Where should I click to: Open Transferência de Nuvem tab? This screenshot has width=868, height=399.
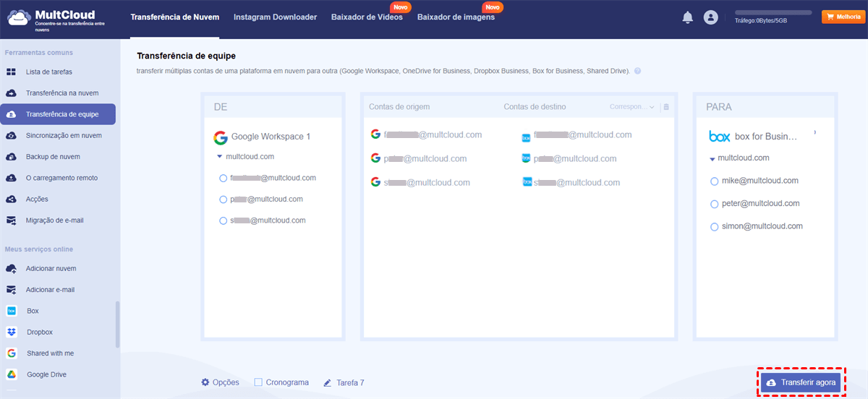174,17
